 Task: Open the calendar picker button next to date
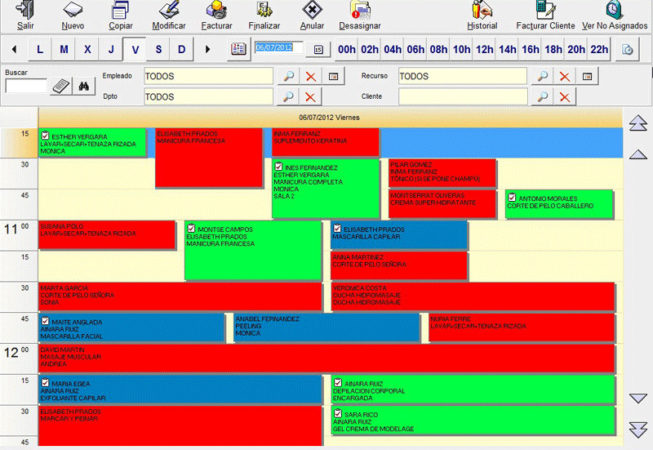pos(319,50)
